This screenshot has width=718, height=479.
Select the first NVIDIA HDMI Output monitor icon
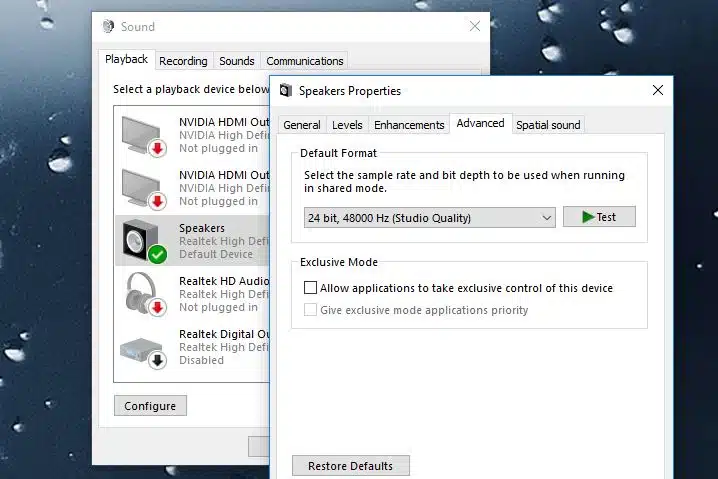pyautogui.click(x=143, y=136)
